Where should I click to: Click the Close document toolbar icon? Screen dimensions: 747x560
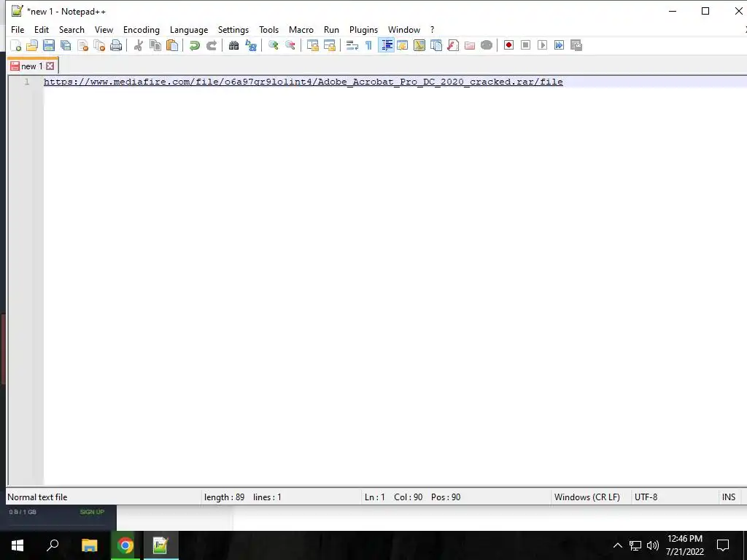(x=83, y=45)
